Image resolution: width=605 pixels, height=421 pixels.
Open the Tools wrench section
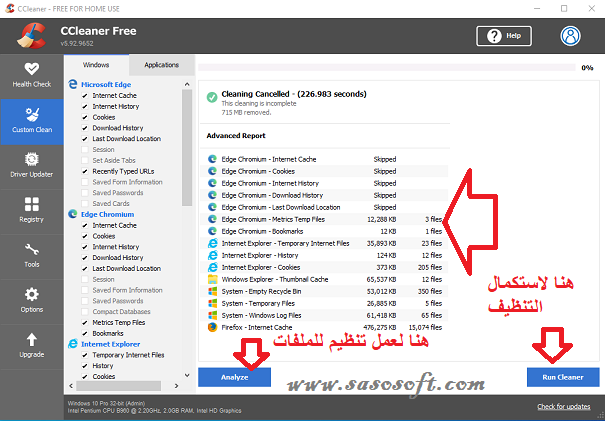click(x=32, y=256)
